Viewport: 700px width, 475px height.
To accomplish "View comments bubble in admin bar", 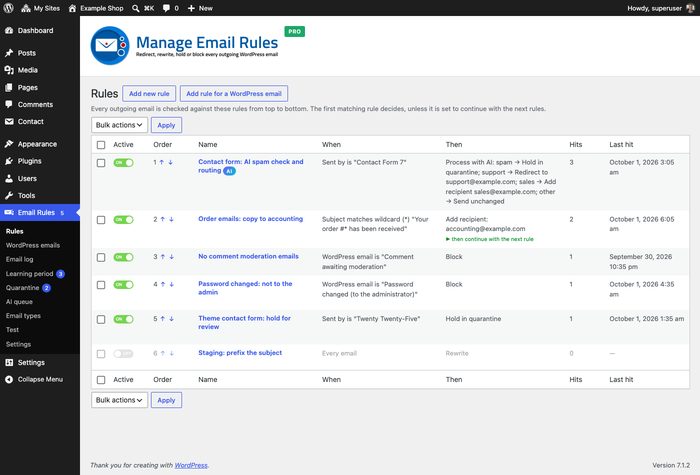I will 171,8.
